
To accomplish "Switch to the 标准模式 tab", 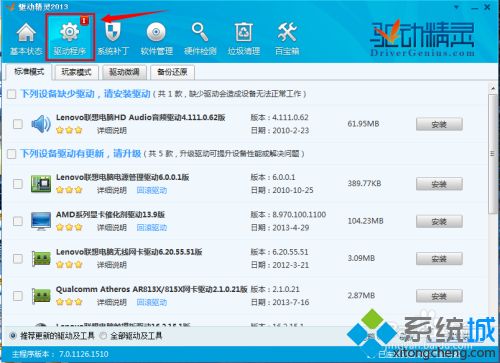I will coord(29,72).
